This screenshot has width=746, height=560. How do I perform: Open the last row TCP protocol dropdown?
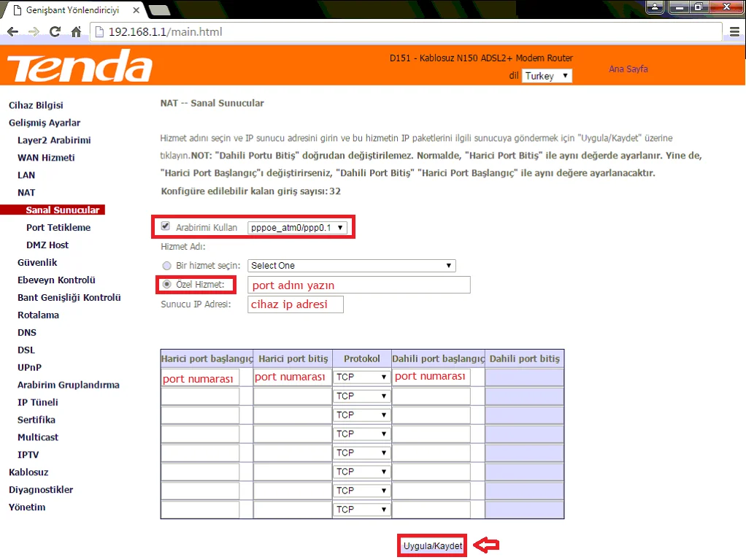(361, 510)
